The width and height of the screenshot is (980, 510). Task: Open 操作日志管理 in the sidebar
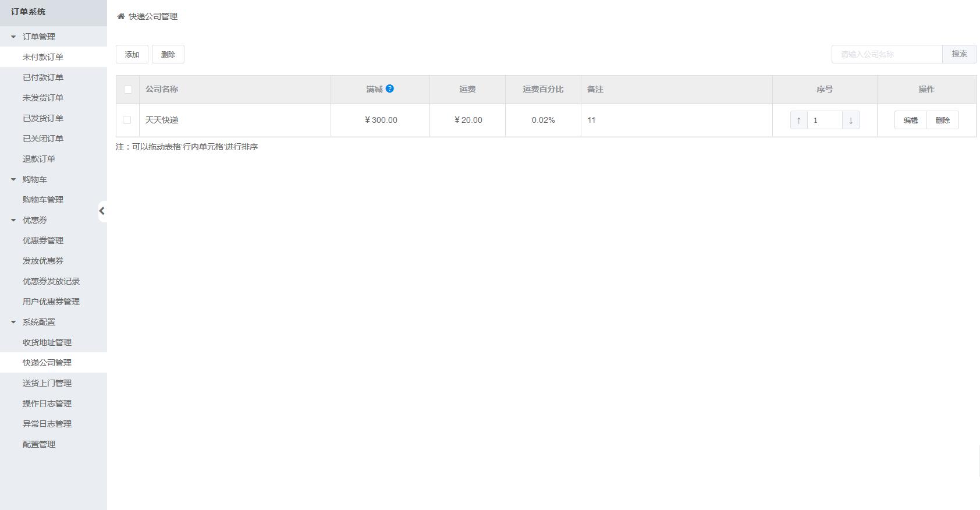pyautogui.click(x=54, y=403)
